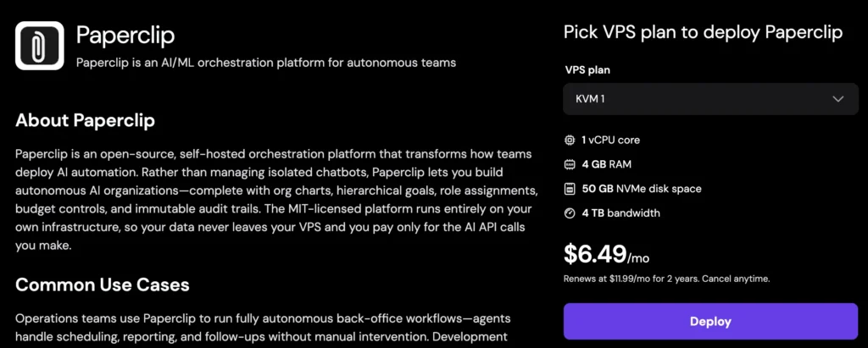Click the 4 GB RAM text
868x348 pixels.
pos(607,164)
